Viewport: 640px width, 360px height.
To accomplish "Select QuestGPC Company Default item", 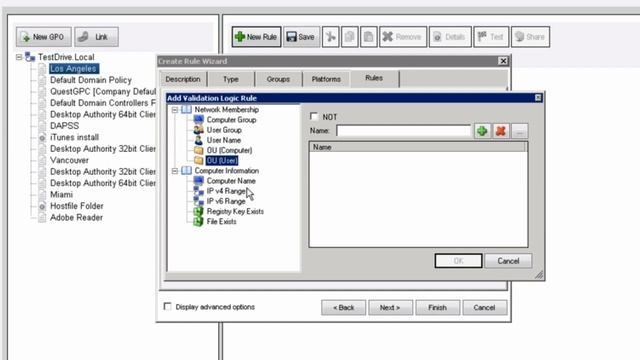I will 103,91.
